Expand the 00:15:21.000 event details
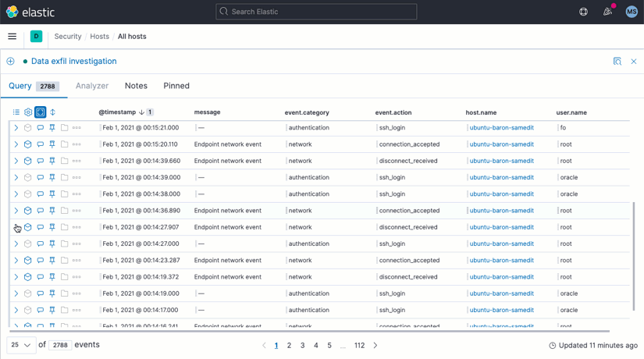 click(16, 128)
